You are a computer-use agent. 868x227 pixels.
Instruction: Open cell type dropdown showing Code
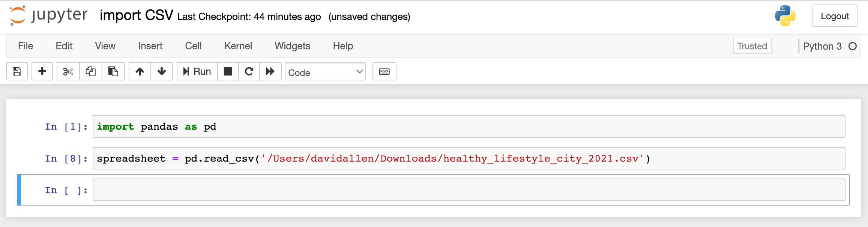coord(325,72)
